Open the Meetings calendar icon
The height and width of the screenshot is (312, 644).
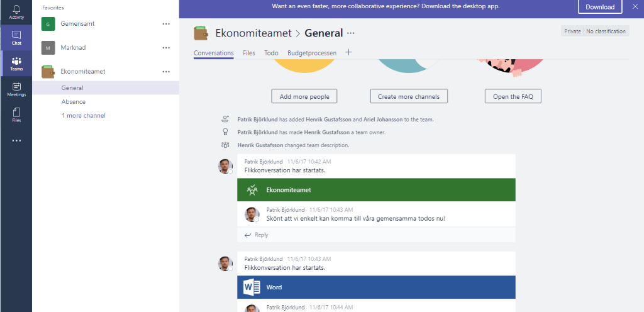tap(16, 89)
